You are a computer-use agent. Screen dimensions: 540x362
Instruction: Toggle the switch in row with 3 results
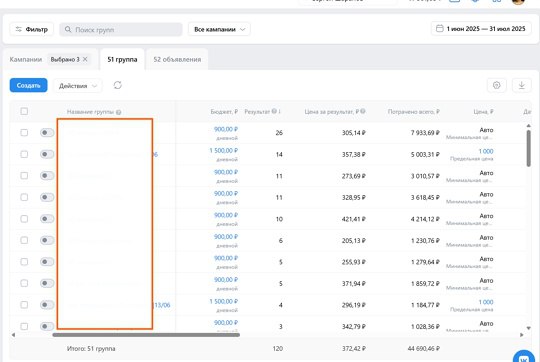[x=47, y=326]
